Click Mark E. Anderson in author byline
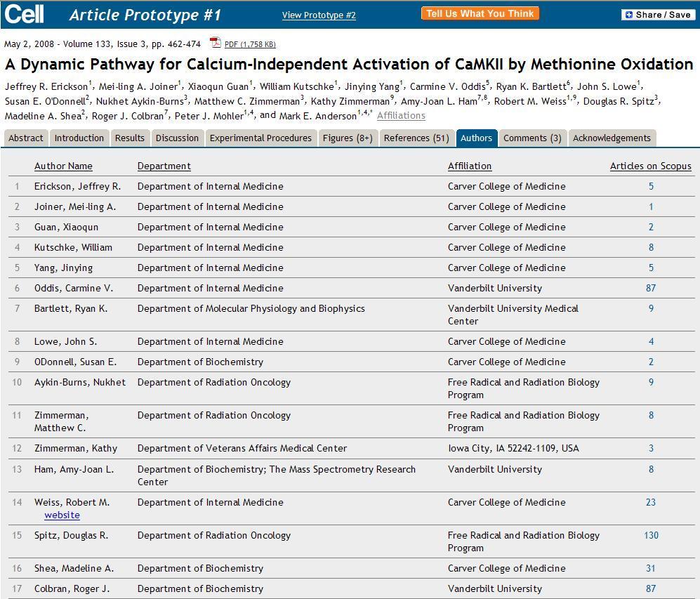This screenshot has height=599, width=700. [318, 116]
